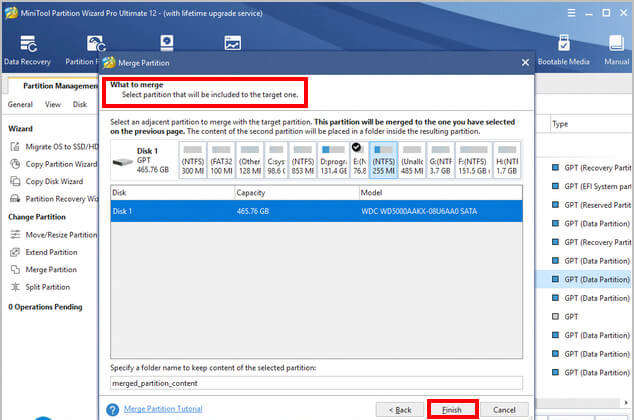This screenshot has width=634, height=420.
Task: Select the F: 151.5 GB partition block
Action: 473,160
